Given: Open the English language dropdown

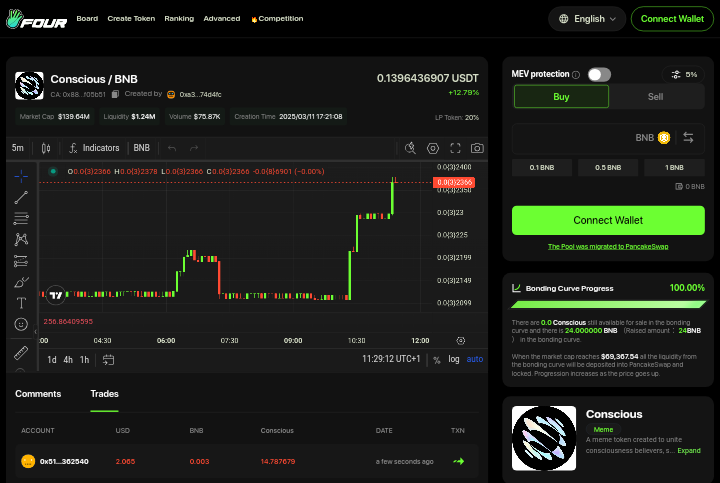Looking at the screenshot, I should coord(587,19).
